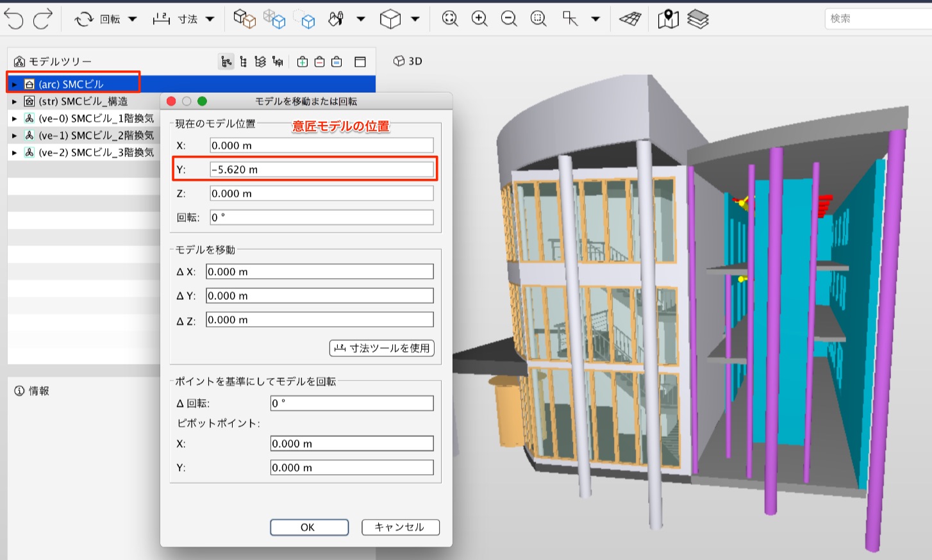Expand the (arc) SMCビル node
The image size is (932, 560).
[14, 84]
